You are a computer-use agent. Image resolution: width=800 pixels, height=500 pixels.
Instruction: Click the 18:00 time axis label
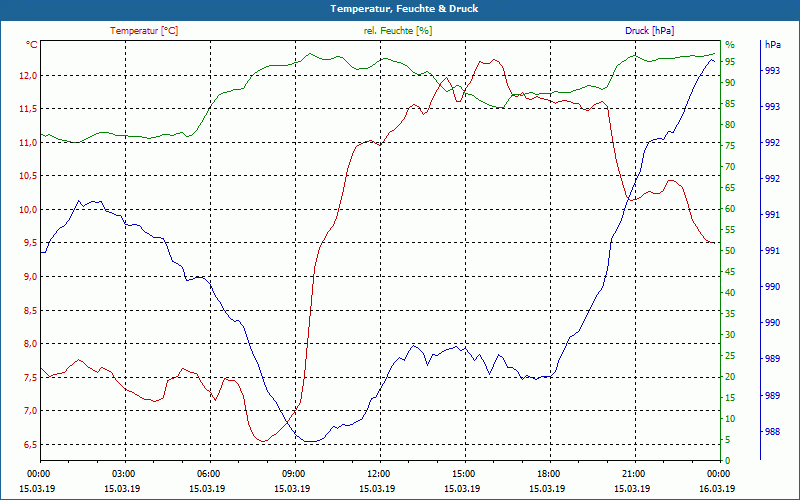tap(547, 473)
